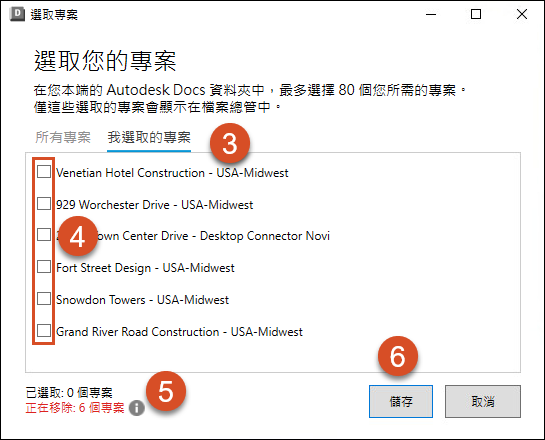Toggle the Snowdon Towers checkbox
The height and width of the screenshot is (440, 545).
(44, 299)
